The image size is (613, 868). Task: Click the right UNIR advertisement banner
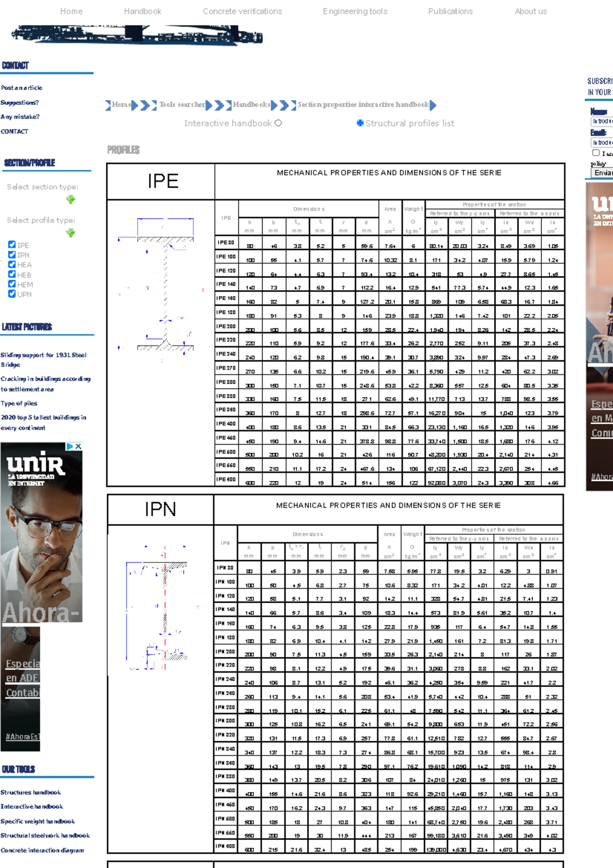[x=600, y=336]
